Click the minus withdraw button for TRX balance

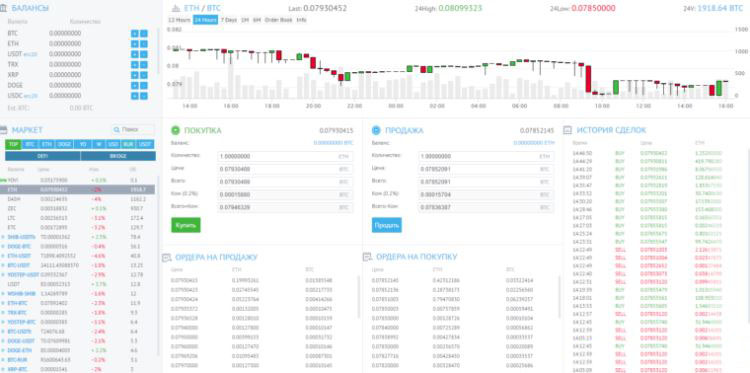click(x=143, y=65)
